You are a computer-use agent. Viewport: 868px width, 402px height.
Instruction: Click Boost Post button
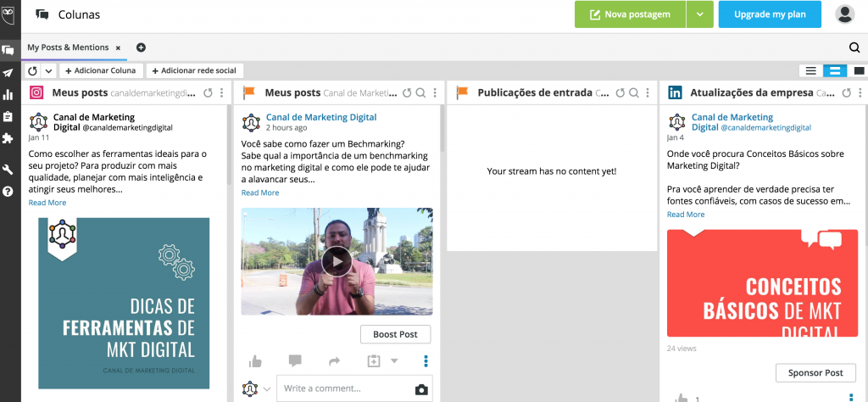point(395,334)
